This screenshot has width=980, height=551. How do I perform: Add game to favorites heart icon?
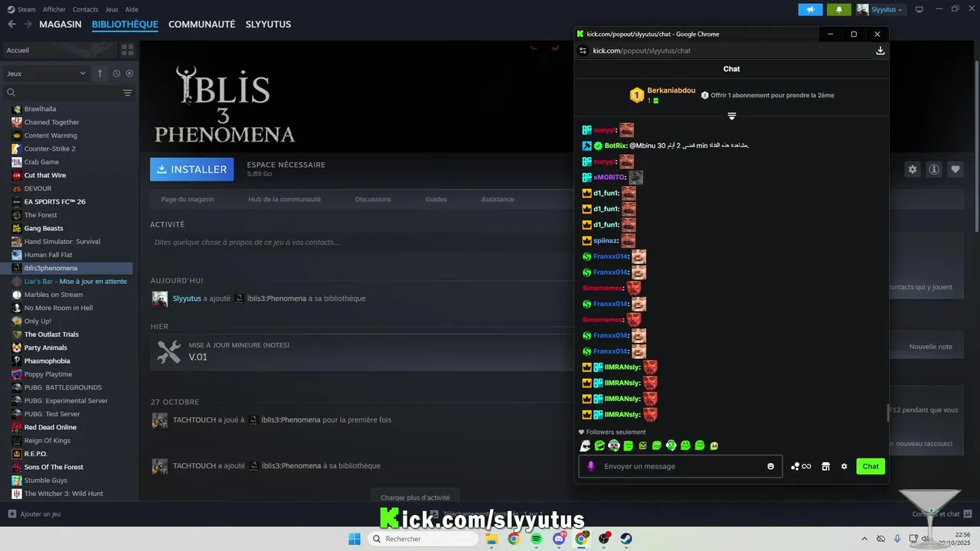click(x=955, y=169)
